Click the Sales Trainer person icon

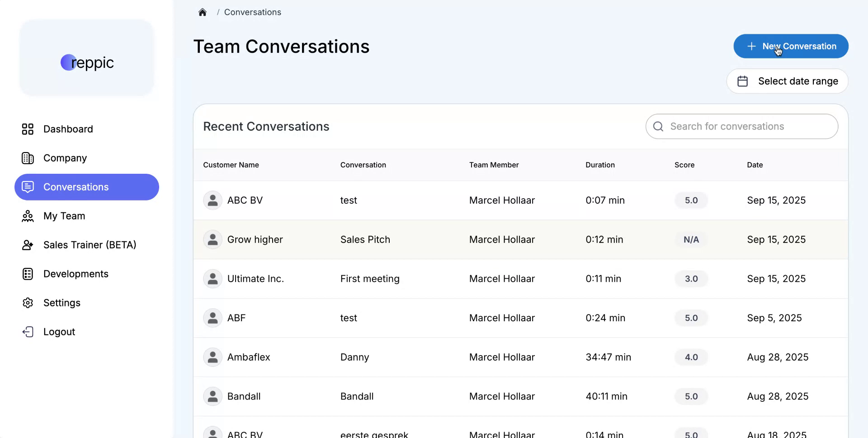point(28,245)
